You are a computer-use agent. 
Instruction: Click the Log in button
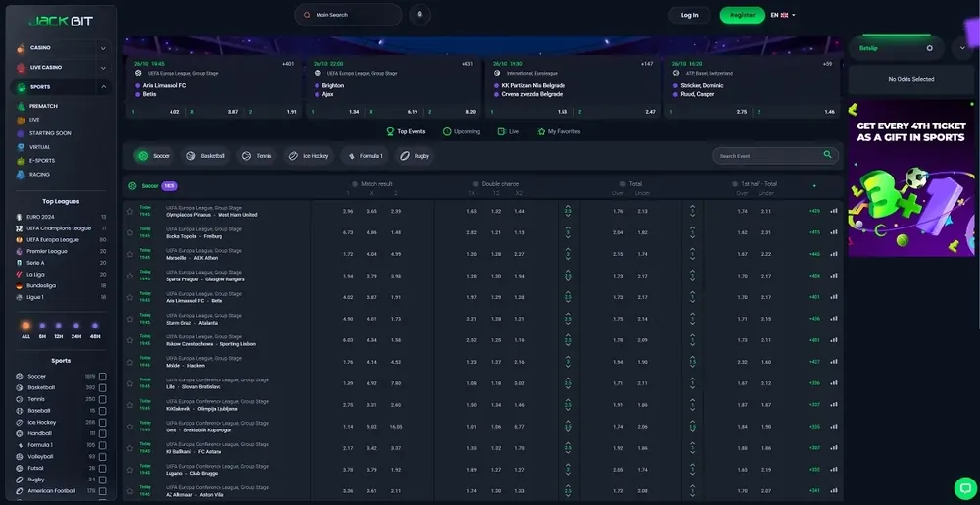(689, 15)
